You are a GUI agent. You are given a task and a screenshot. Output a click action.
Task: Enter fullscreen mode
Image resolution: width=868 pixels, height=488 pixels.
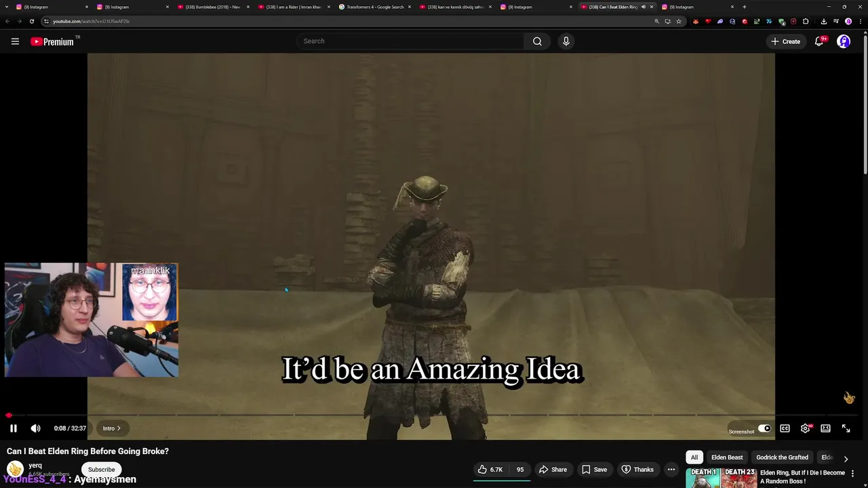click(x=846, y=428)
